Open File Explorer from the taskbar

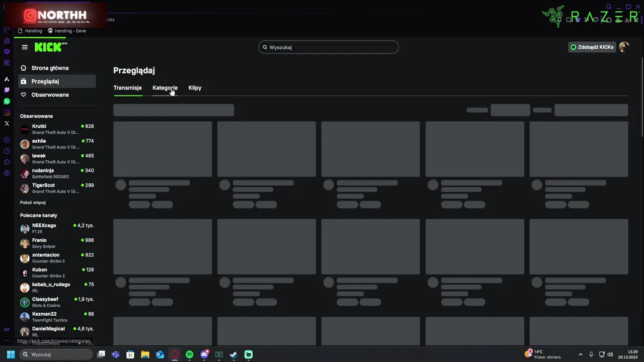[x=145, y=354]
